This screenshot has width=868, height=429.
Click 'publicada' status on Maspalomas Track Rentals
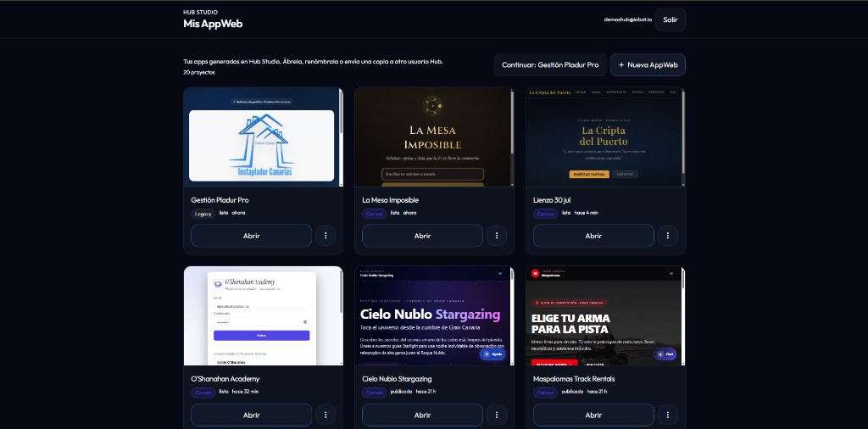572,392
